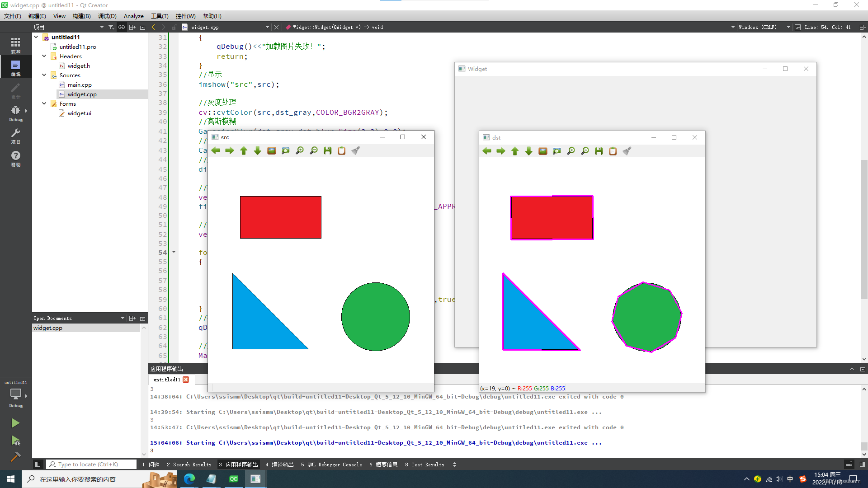The image size is (868, 488).
Task: Toggle the left sidebar visibility button
Action: (38, 464)
